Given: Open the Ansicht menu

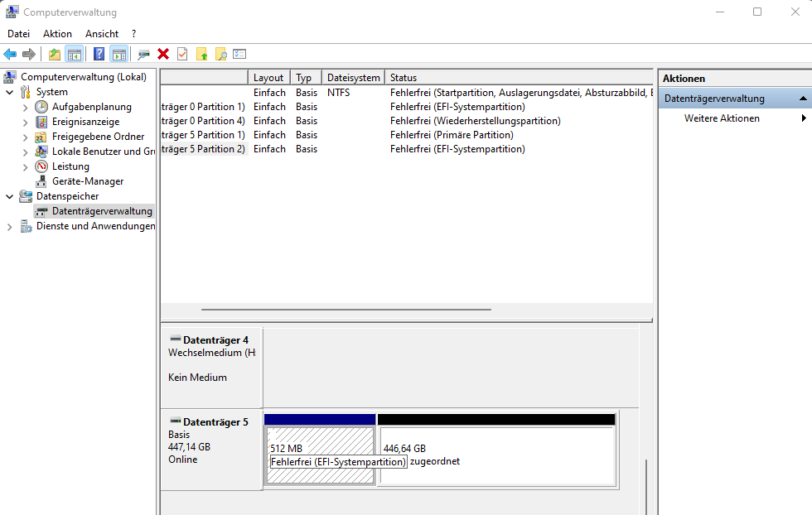Looking at the screenshot, I should click(102, 34).
